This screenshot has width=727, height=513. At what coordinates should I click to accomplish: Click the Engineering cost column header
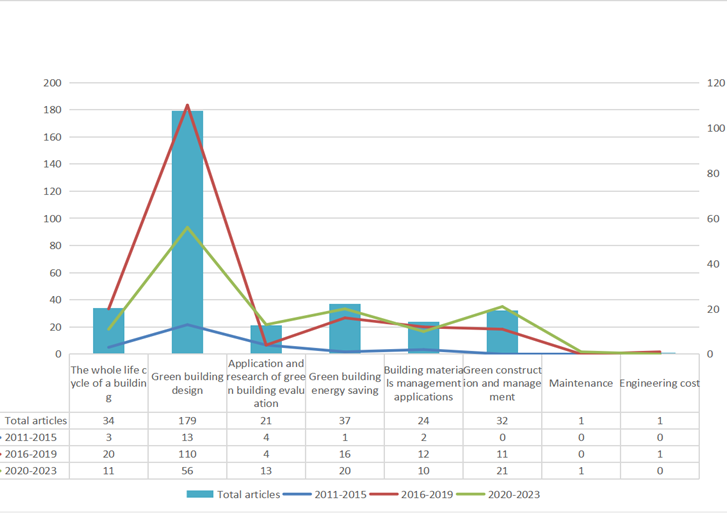coord(659,383)
